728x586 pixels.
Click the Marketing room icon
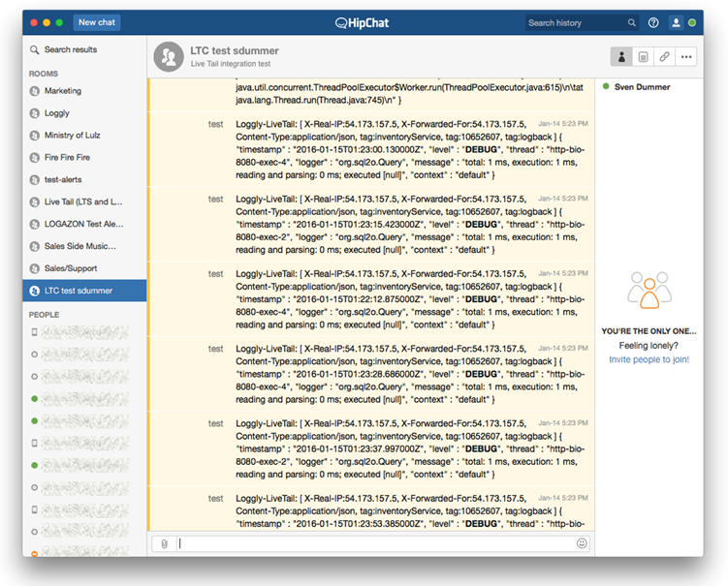(x=34, y=91)
